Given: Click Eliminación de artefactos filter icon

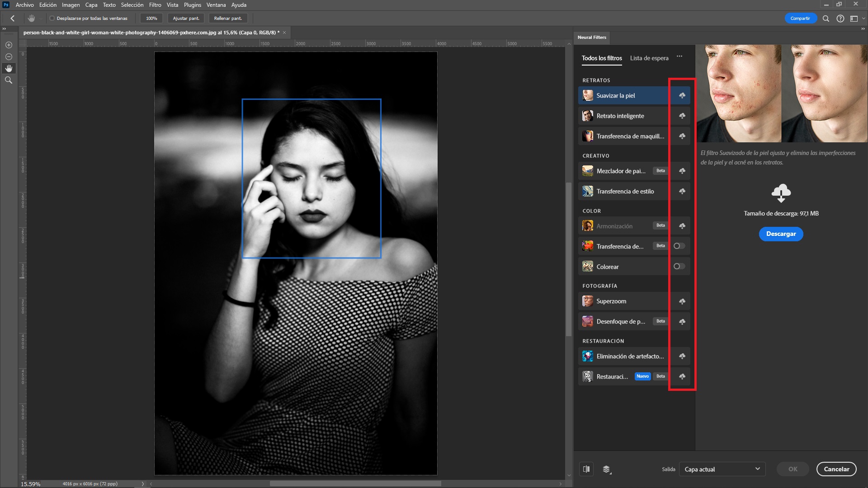Looking at the screenshot, I should point(588,356).
